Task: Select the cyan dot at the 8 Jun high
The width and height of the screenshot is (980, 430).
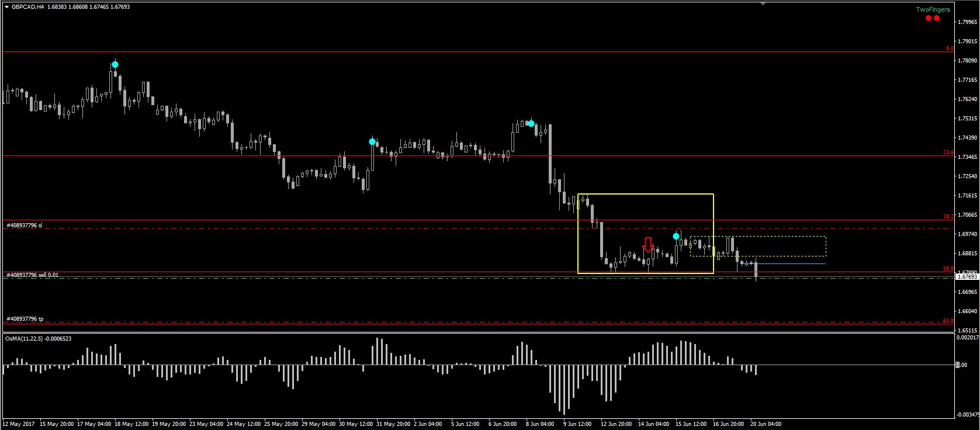Action: pyautogui.click(x=531, y=123)
